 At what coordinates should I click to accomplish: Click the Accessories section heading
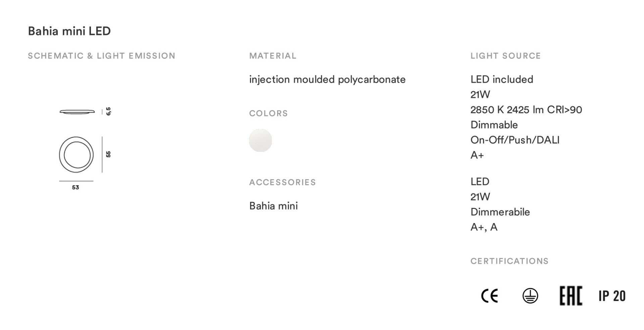tap(282, 182)
